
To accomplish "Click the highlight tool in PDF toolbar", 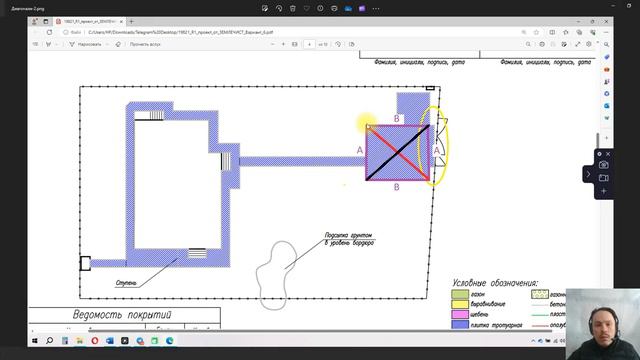I will click(x=49, y=44).
